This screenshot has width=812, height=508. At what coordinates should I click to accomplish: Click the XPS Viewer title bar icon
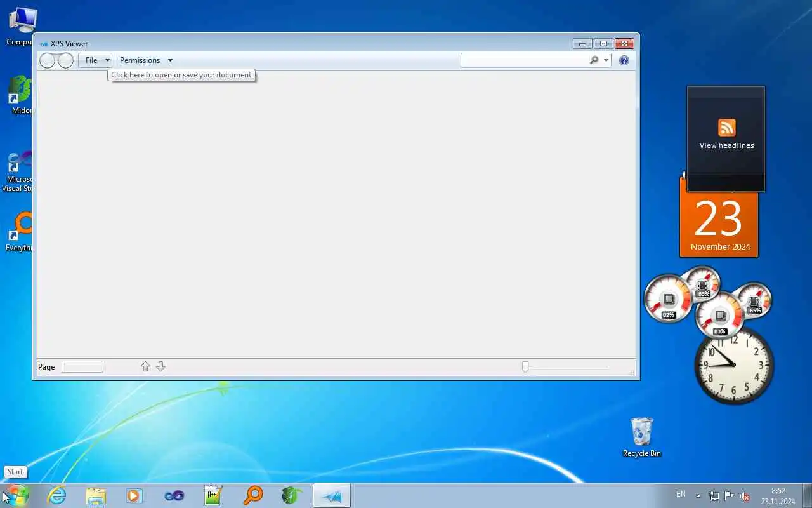click(43, 44)
